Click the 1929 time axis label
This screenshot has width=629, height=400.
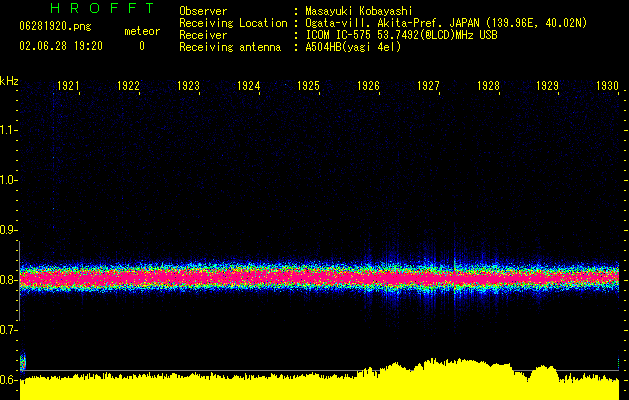click(548, 86)
